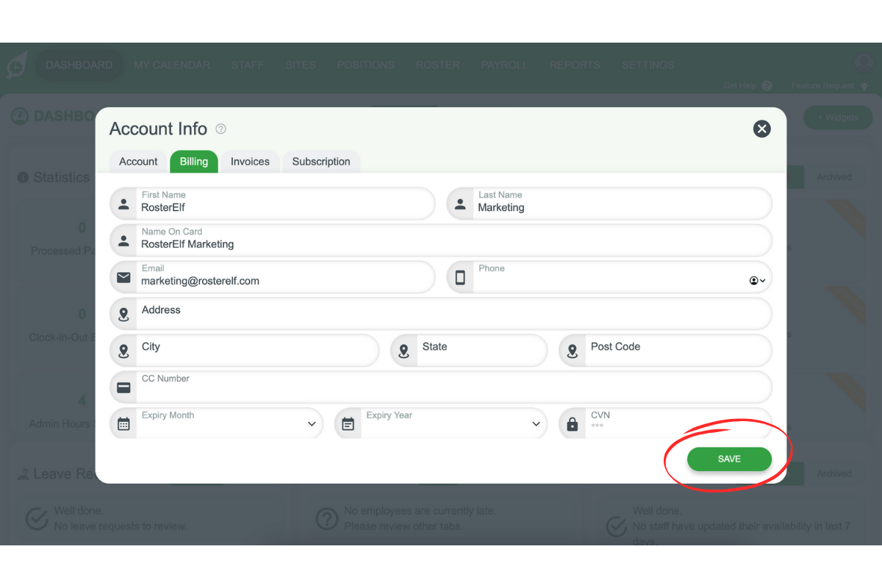
Task: Click the RosterElf leaf logo
Action: (x=16, y=68)
